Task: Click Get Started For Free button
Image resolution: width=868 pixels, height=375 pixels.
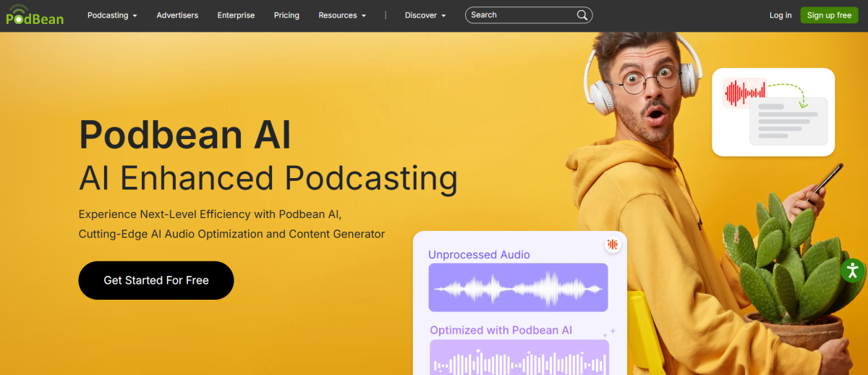Action: 156,280
